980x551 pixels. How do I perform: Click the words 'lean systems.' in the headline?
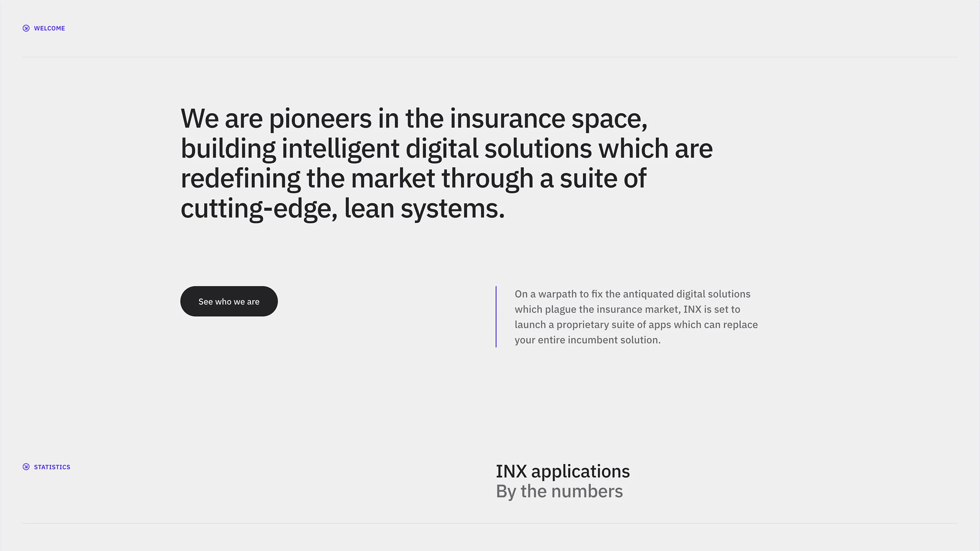click(x=424, y=208)
